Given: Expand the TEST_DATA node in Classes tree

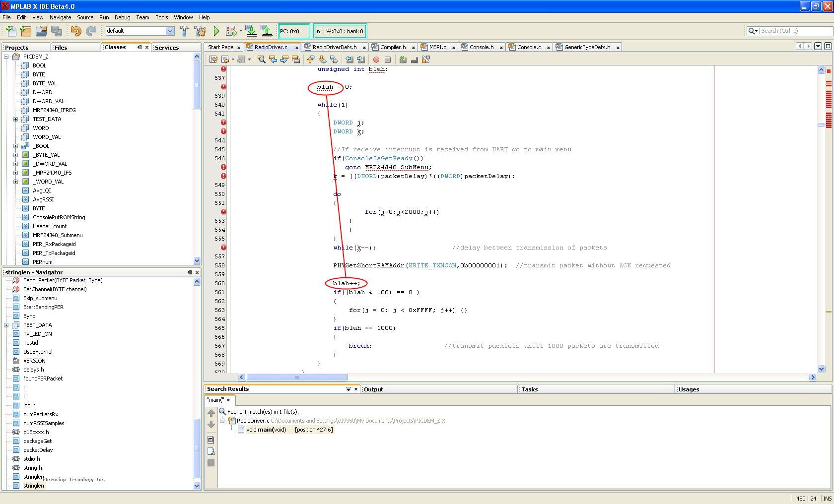Looking at the screenshot, I should coord(16,119).
